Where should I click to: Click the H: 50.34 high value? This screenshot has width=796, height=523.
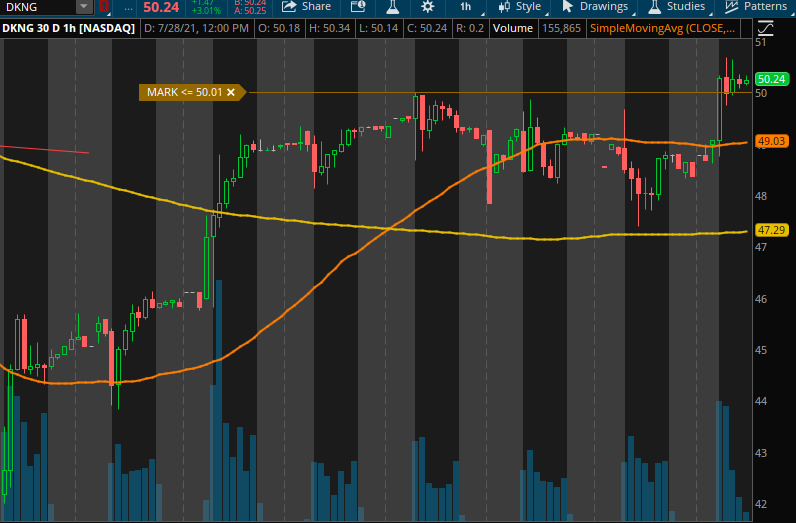pos(329,28)
